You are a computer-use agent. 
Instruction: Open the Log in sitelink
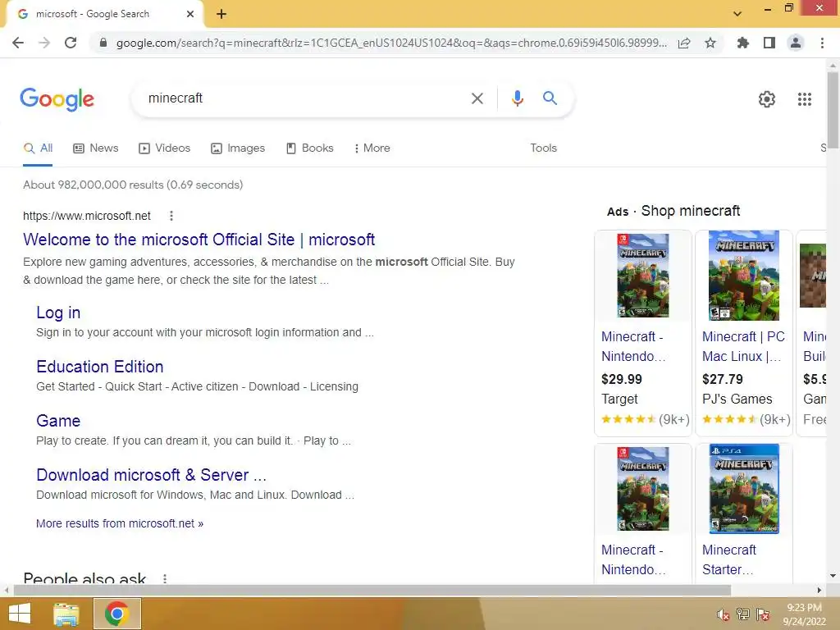pos(58,313)
